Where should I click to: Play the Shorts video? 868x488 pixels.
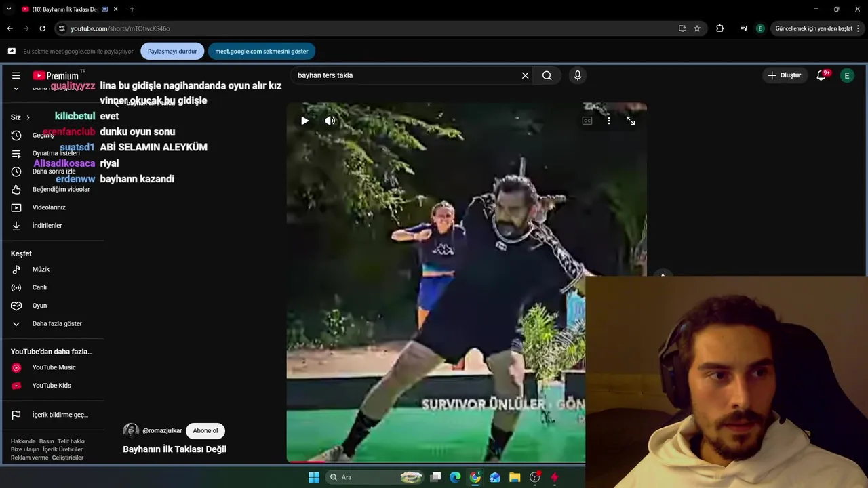(305, 121)
